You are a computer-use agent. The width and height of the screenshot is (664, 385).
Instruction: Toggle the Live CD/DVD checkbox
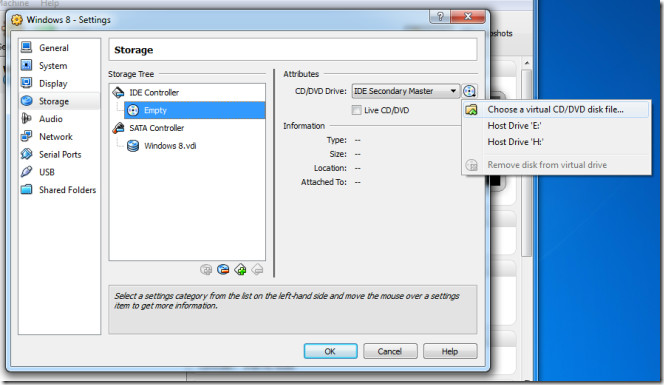357,110
